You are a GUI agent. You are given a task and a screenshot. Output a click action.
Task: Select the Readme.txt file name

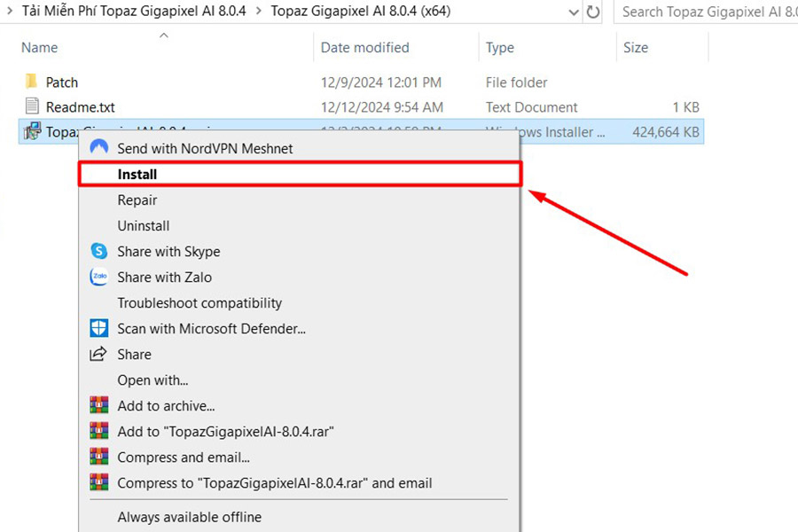pyautogui.click(x=81, y=107)
